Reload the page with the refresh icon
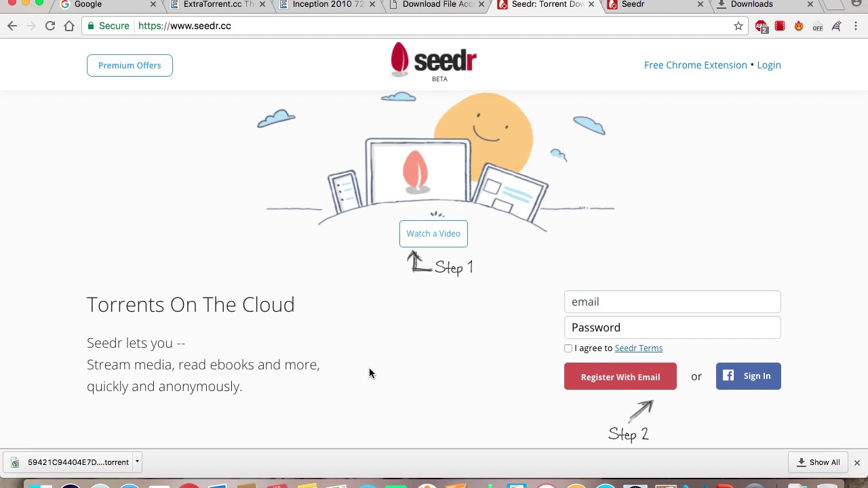Viewport: 868px width, 488px height. click(50, 26)
